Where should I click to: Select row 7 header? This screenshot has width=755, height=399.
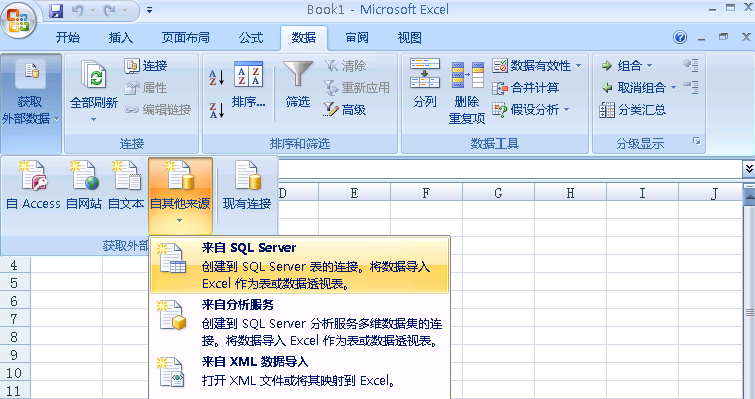tap(14, 319)
